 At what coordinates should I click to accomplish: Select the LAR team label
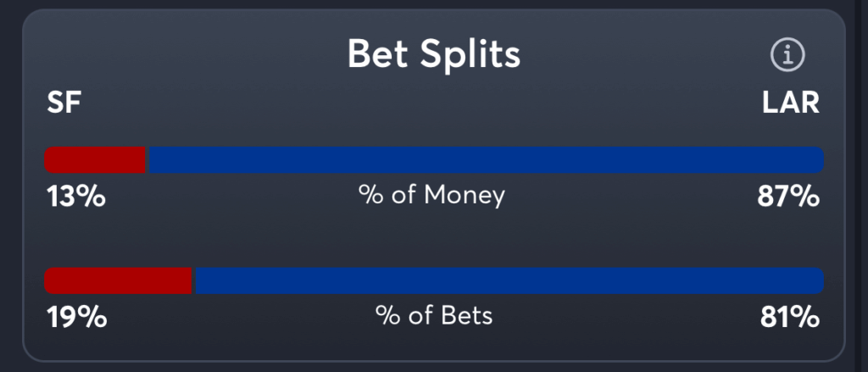tap(790, 103)
